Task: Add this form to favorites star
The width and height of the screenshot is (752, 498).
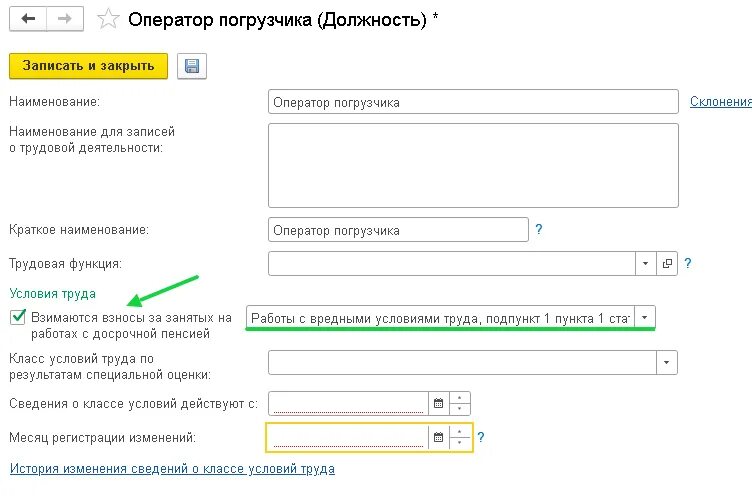Action: tap(109, 20)
